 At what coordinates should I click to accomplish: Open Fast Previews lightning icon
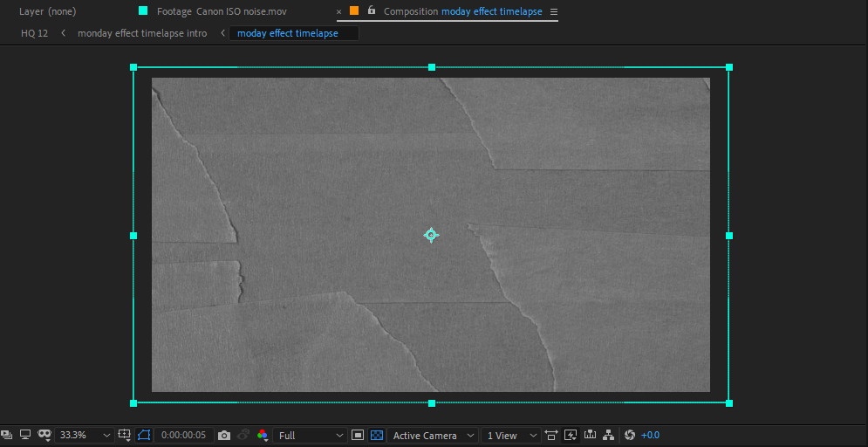tap(571, 436)
